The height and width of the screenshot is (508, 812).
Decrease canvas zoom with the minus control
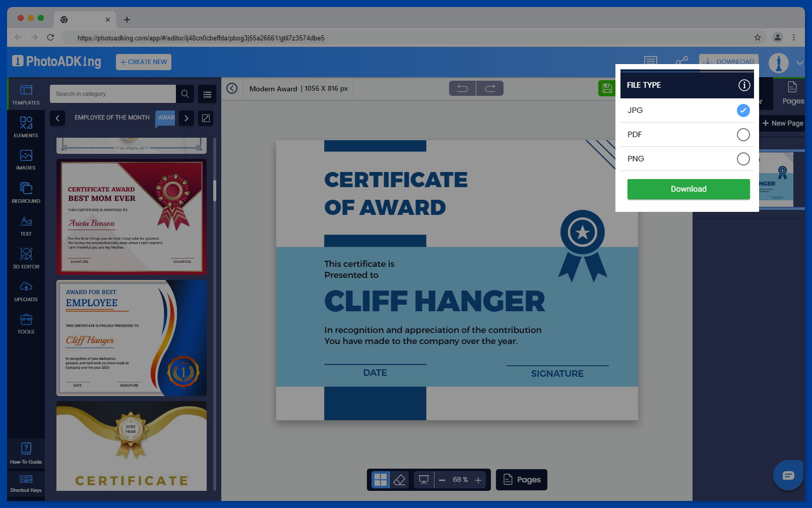click(442, 480)
